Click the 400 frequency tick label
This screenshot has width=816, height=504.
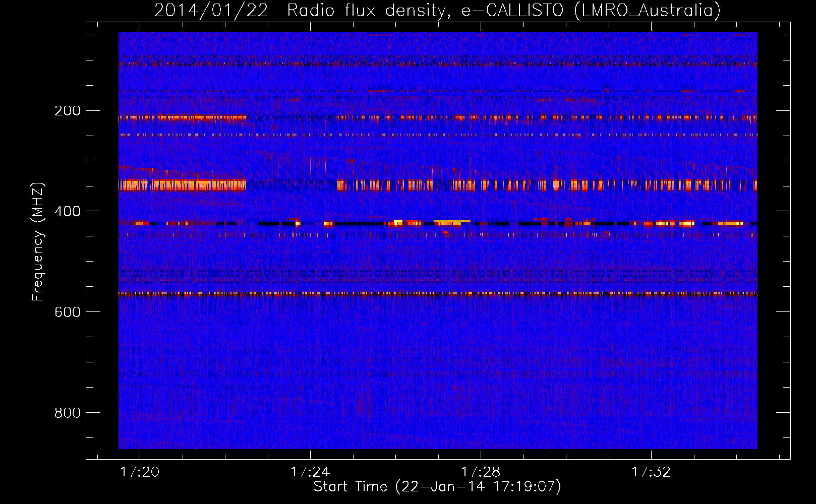[x=68, y=212]
